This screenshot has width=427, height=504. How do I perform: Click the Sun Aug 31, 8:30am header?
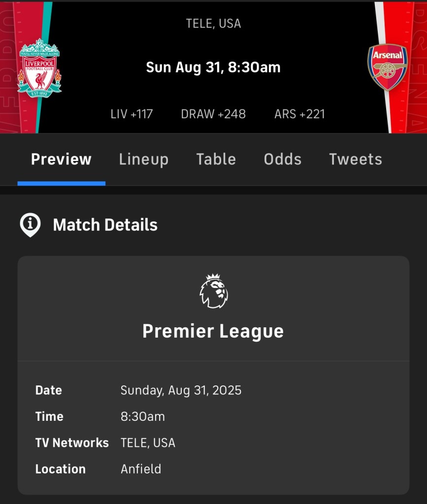[213, 67]
